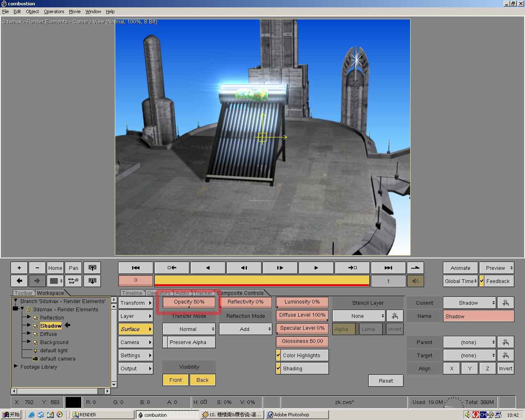Click the back arrow navigation button

coord(19,281)
